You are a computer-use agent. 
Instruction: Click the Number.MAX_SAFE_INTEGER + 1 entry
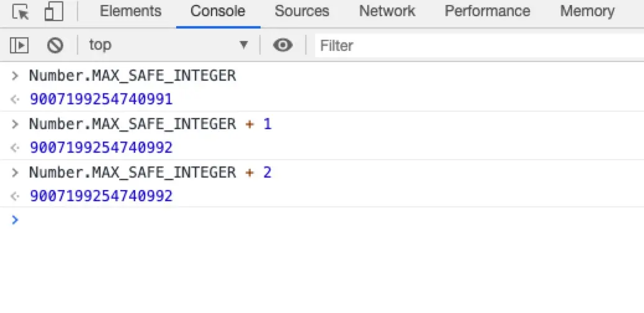click(x=150, y=124)
